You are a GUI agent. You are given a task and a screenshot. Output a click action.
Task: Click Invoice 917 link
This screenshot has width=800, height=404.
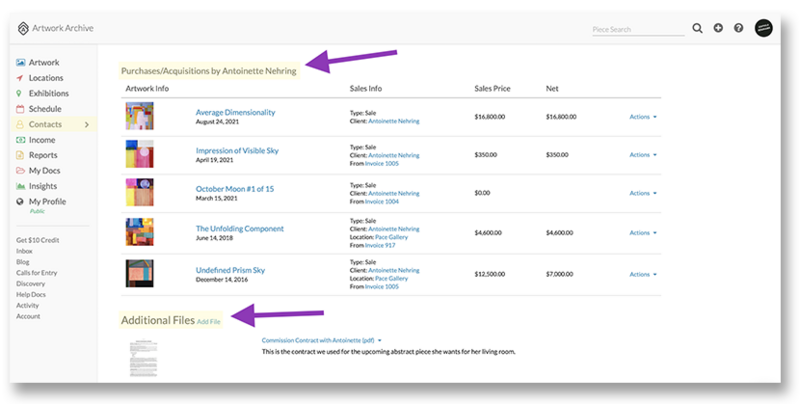click(x=380, y=245)
